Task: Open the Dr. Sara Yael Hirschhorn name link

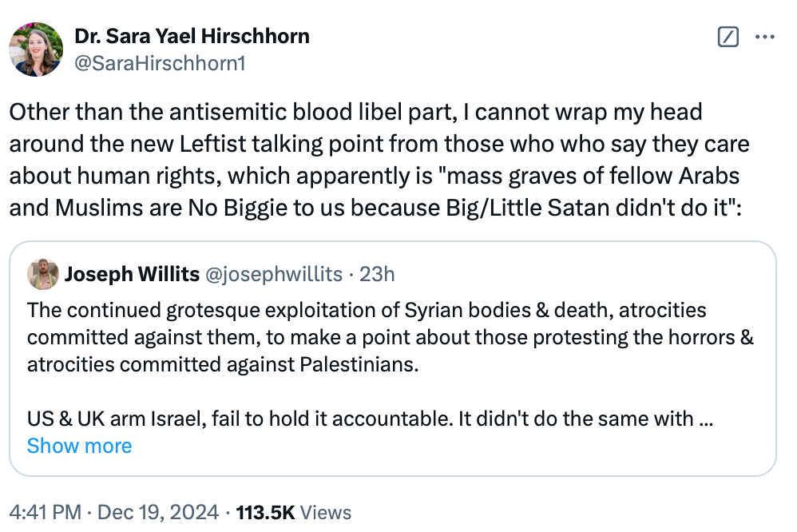Action: (x=192, y=36)
